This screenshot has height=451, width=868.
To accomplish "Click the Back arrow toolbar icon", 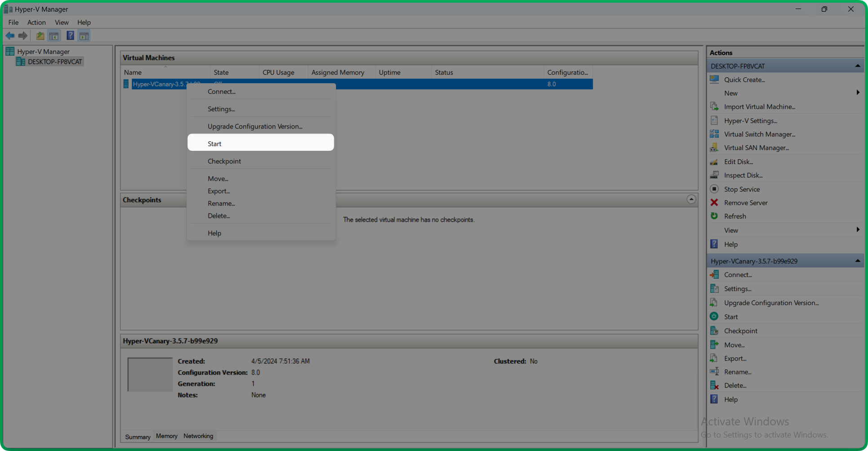I will pyautogui.click(x=10, y=36).
